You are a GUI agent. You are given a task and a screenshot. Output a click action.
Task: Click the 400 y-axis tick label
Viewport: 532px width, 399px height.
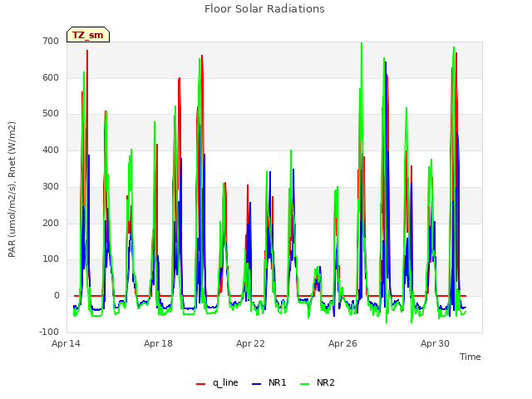tap(51, 150)
